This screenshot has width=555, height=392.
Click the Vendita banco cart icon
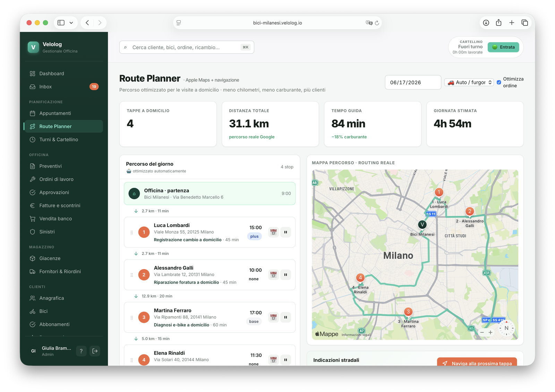pyautogui.click(x=33, y=219)
